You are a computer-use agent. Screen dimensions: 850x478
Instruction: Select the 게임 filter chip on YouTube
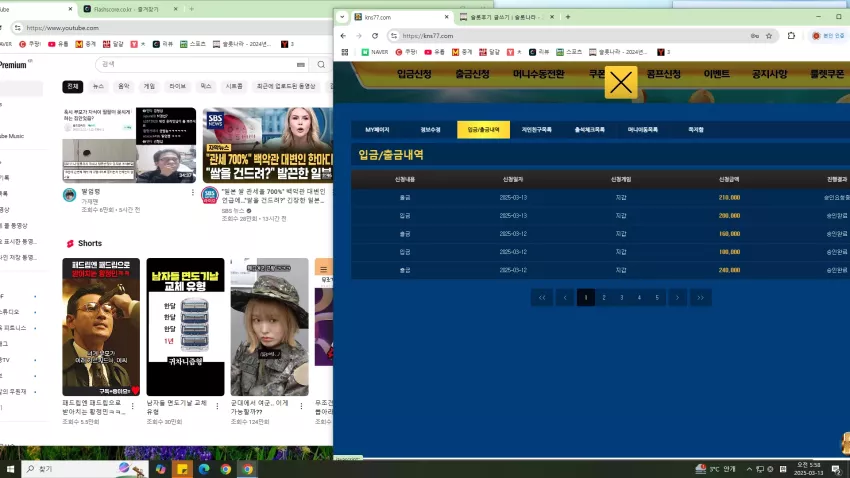tap(149, 86)
